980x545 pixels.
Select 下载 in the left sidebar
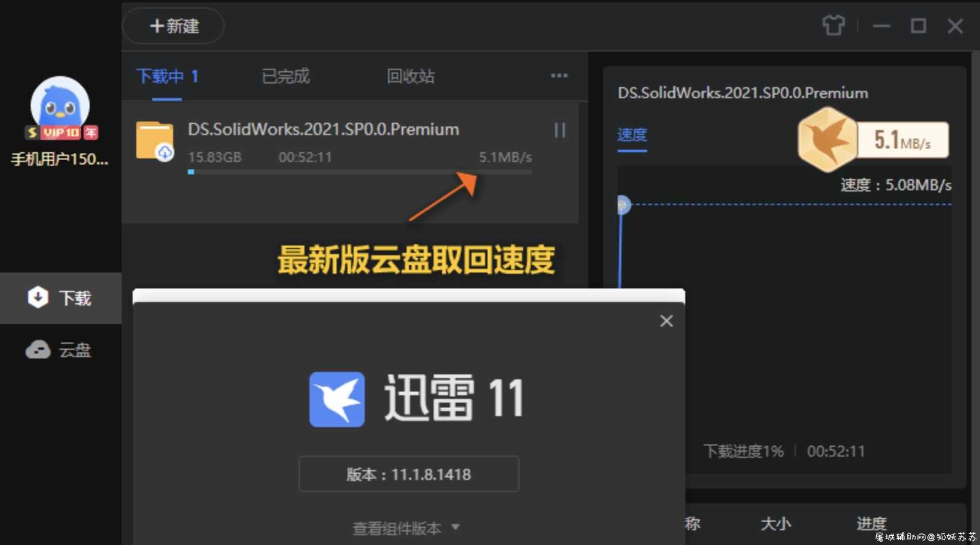(x=61, y=298)
